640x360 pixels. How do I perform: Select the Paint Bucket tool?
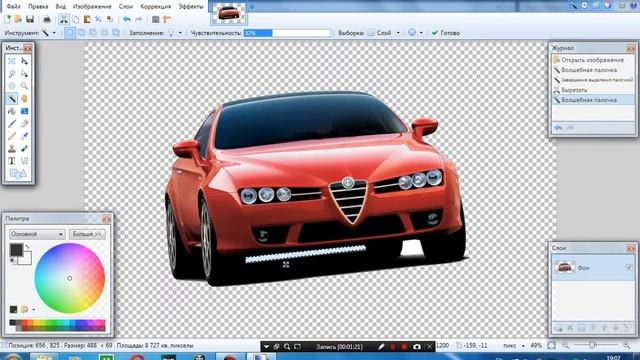[12, 111]
